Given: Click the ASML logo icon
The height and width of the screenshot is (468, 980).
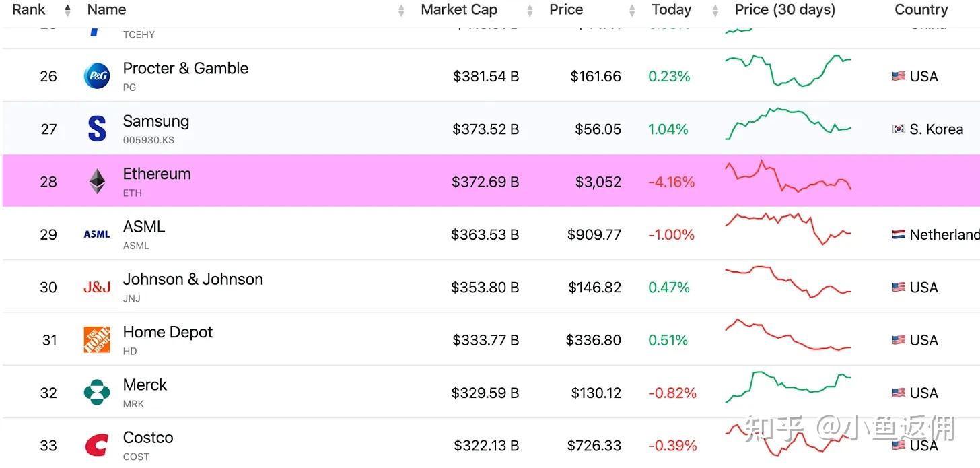Looking at the screenshot, I should coord(97,234).
